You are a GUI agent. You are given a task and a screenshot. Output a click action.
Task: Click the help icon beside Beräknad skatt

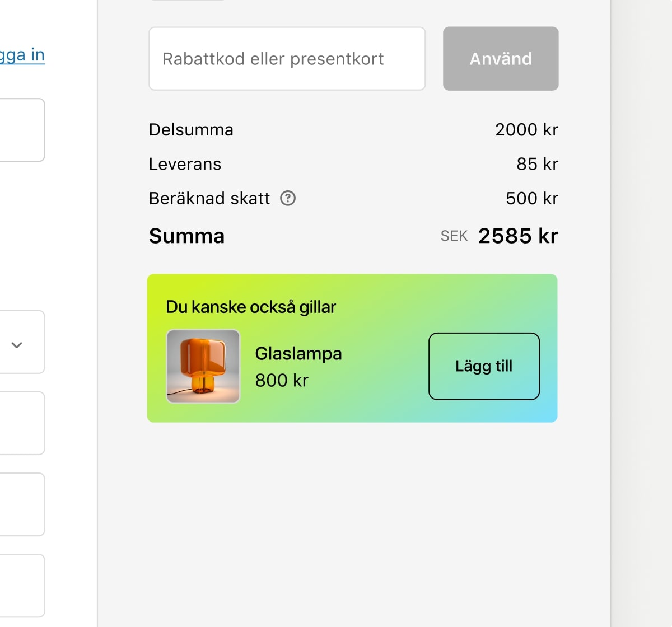point(288,198)
